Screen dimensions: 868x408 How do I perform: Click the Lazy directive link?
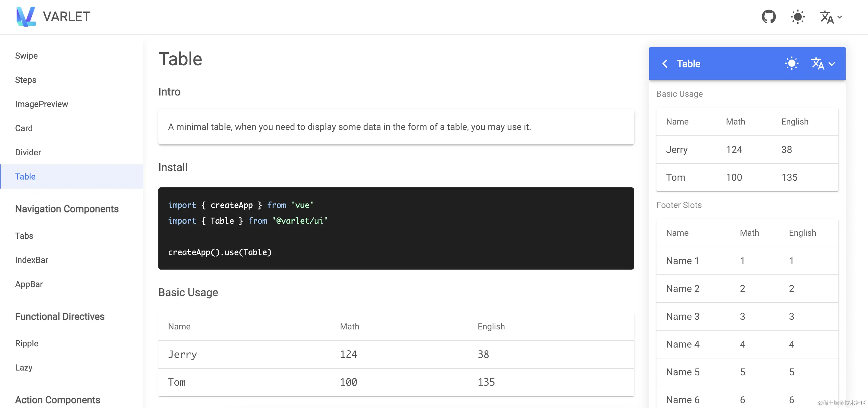(x=24, y=367)
